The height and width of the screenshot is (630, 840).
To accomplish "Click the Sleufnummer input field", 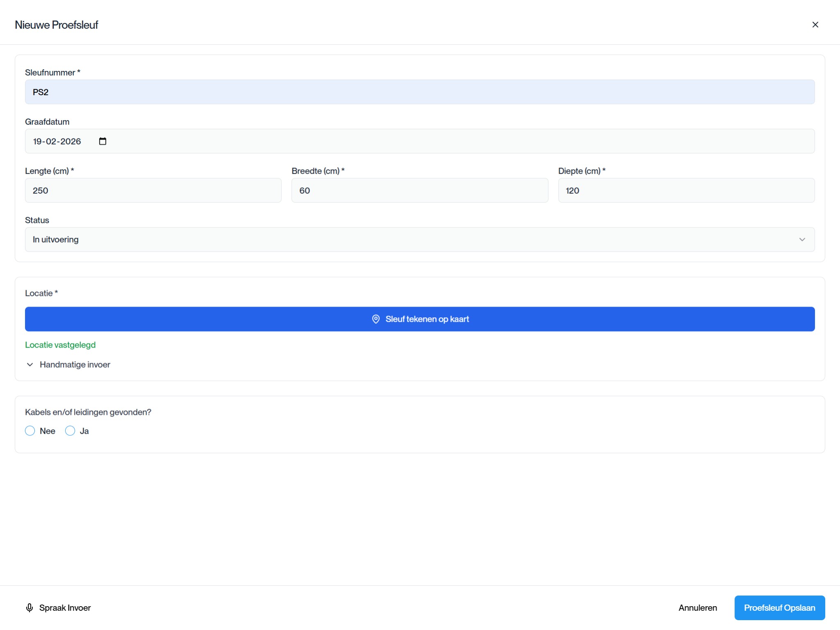I will click(x=419, y=92).
